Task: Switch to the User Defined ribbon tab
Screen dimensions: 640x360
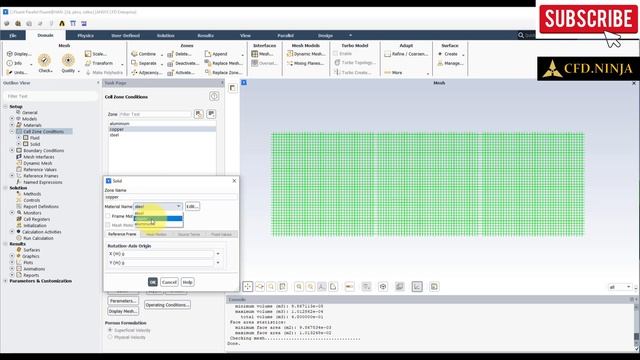Action: [125, 36]
